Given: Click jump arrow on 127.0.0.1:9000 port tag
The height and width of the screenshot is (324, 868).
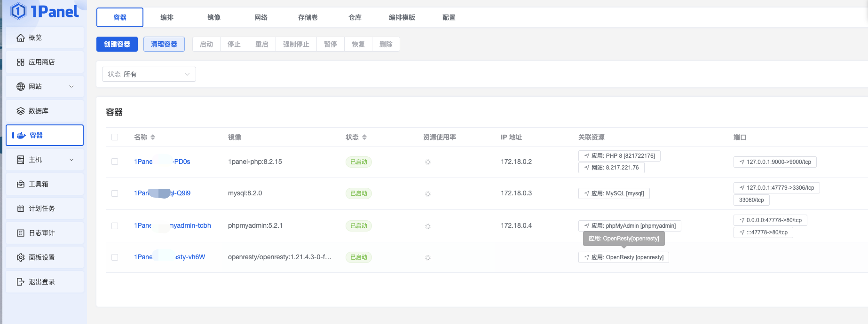Looking at the screenshot, I should coord(742,162).
